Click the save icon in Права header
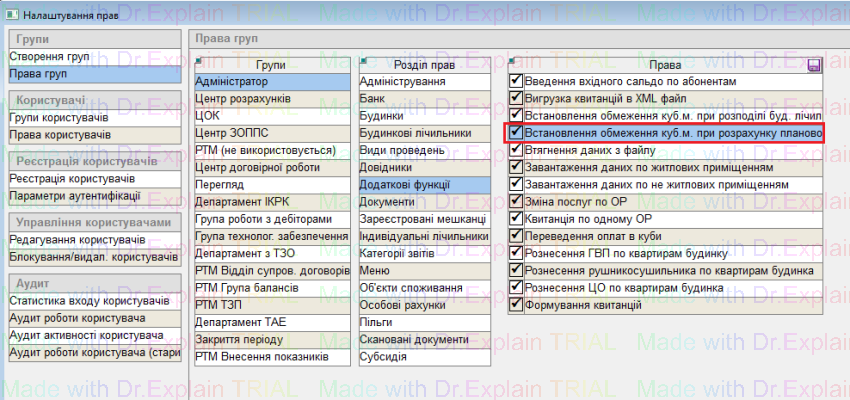 coord(815,65)
